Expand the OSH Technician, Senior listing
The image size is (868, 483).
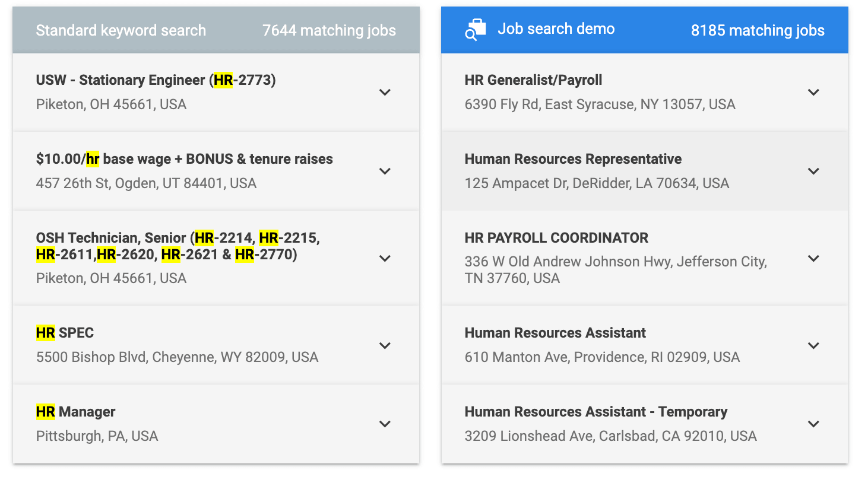tap(385, 259)
